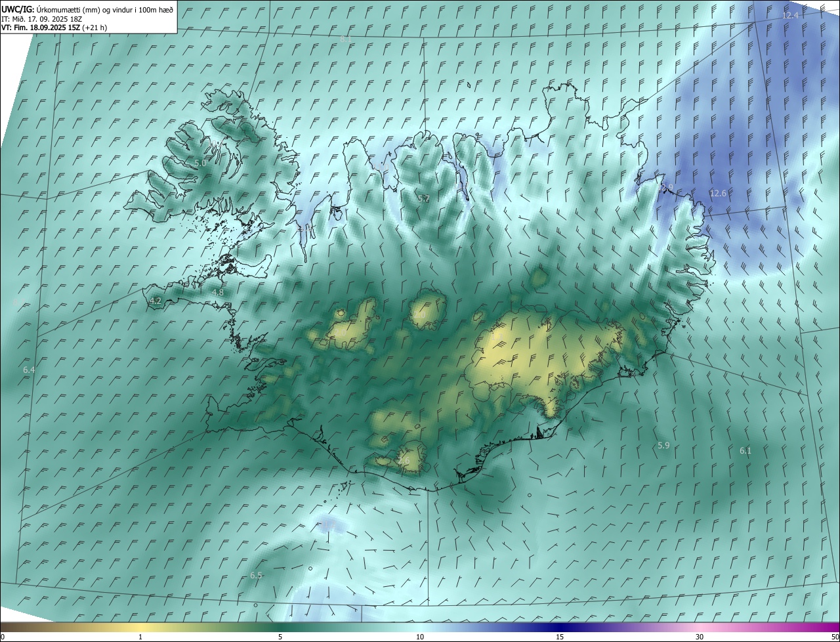The image size is (840, 642).
Task: Click the 10 tick label on the color scale
Action: pyautogui.click(x=420, y=637)
